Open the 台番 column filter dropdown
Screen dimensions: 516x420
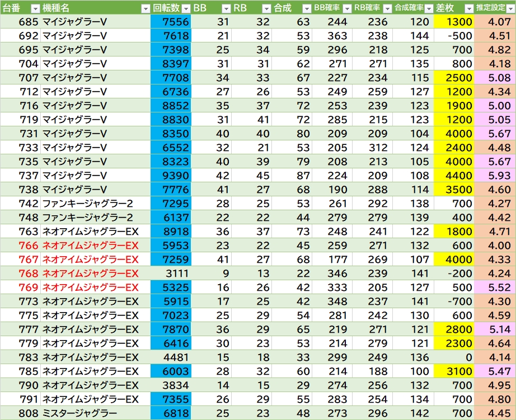click(x=35, y=9)
